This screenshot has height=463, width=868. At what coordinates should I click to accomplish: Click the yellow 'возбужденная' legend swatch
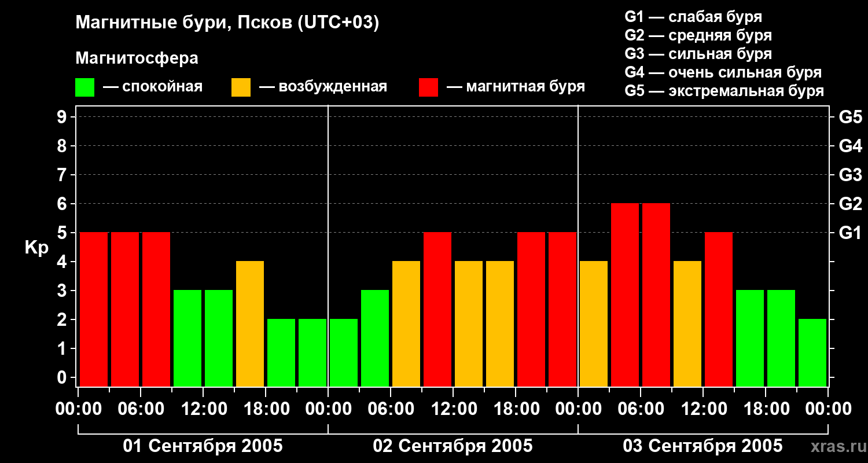click(241, 87)
